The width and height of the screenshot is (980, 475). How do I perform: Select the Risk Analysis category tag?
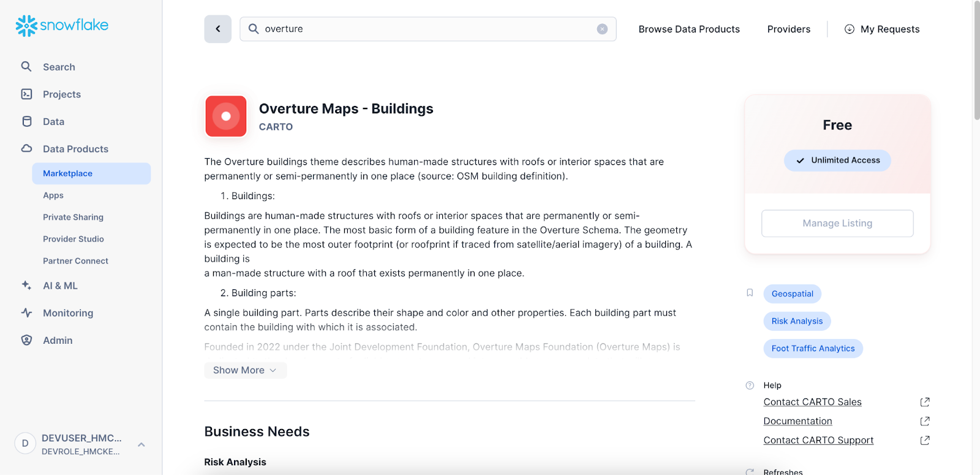(797, 321)
